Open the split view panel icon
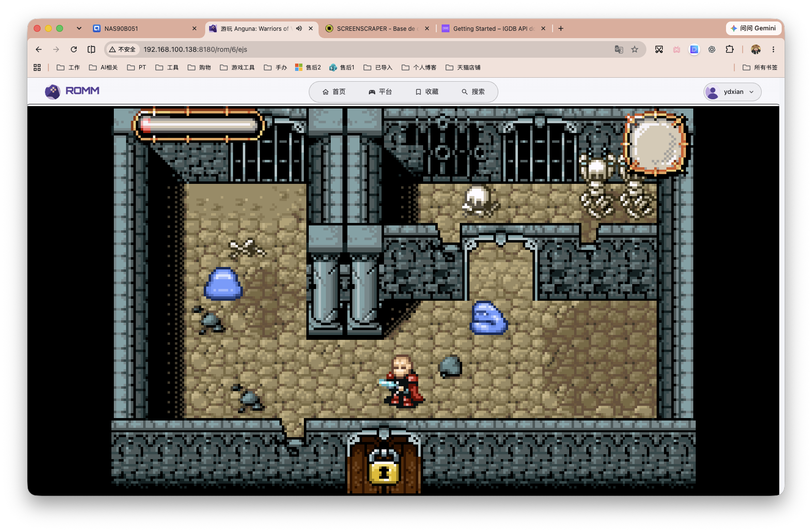The width and height of the screenshot is (812, 532). 91,49
